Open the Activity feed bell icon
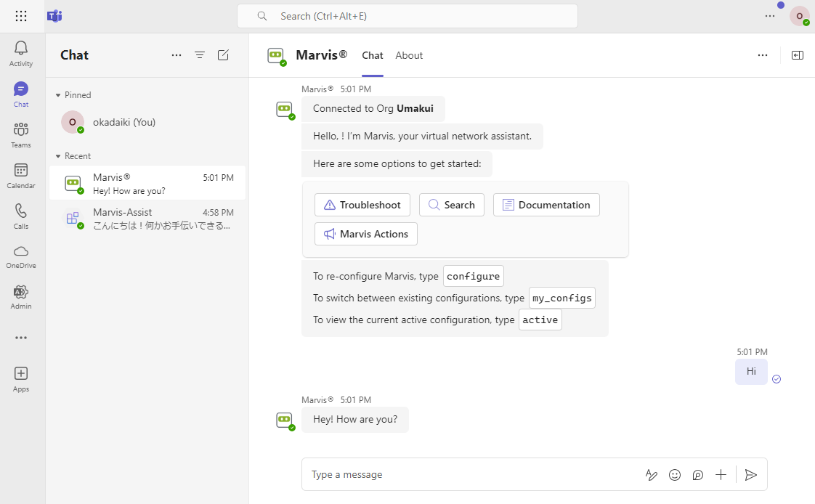815x504 pixels. pos(21,53)
